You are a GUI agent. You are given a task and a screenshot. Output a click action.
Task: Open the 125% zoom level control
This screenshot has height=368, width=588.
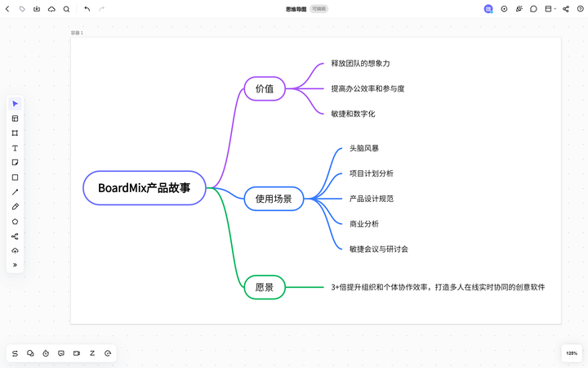pos(572,353)
